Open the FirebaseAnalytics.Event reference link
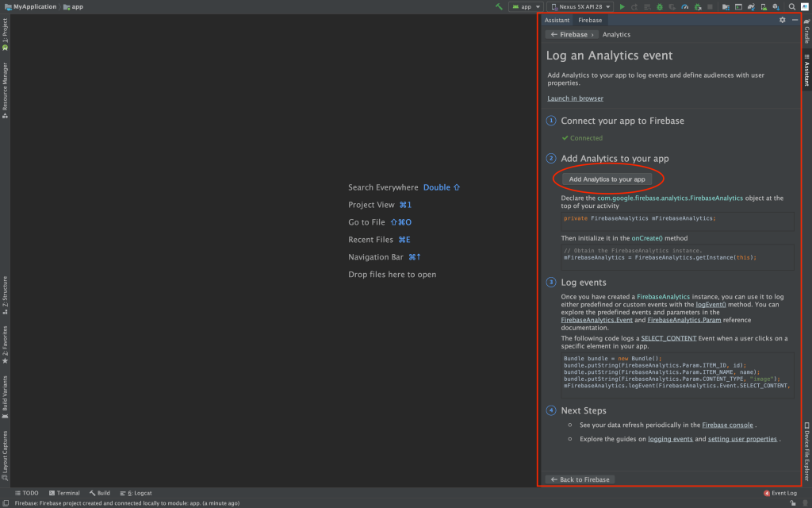 (596, 320)
